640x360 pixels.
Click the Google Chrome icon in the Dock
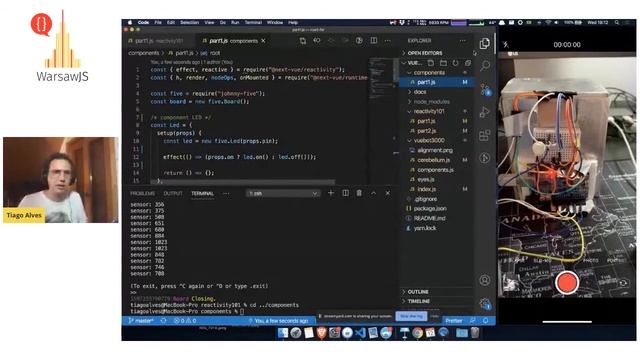417,333
